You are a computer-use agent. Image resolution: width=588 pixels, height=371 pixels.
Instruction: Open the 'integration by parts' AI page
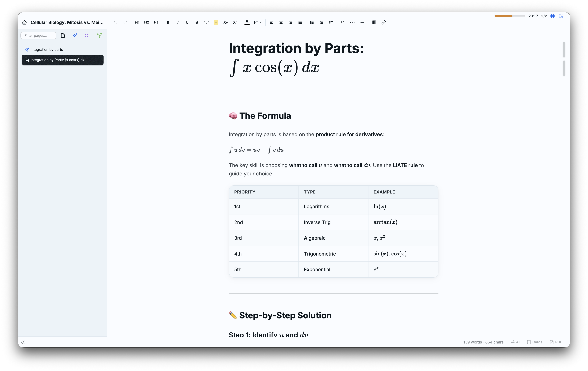(x=62, y=50)
